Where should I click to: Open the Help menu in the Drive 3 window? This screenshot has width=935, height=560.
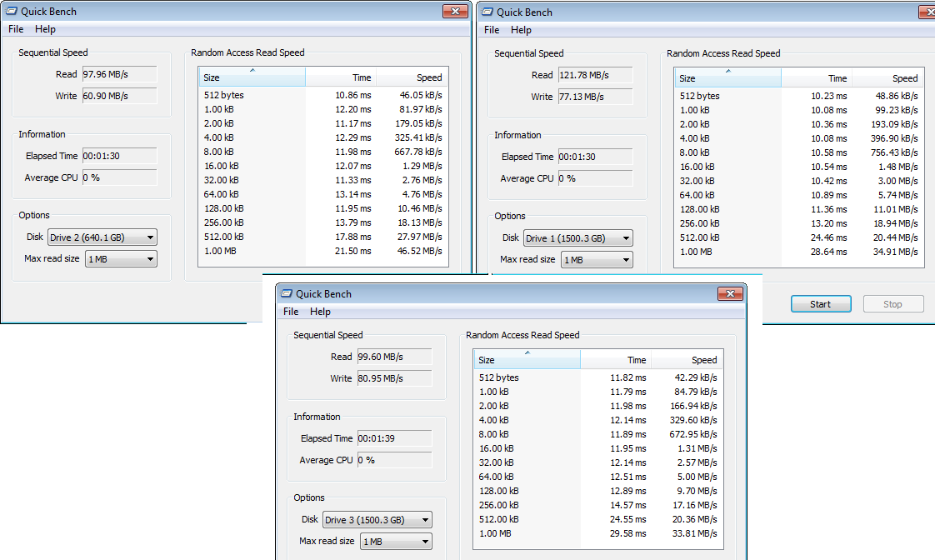[x=320, y=312]
